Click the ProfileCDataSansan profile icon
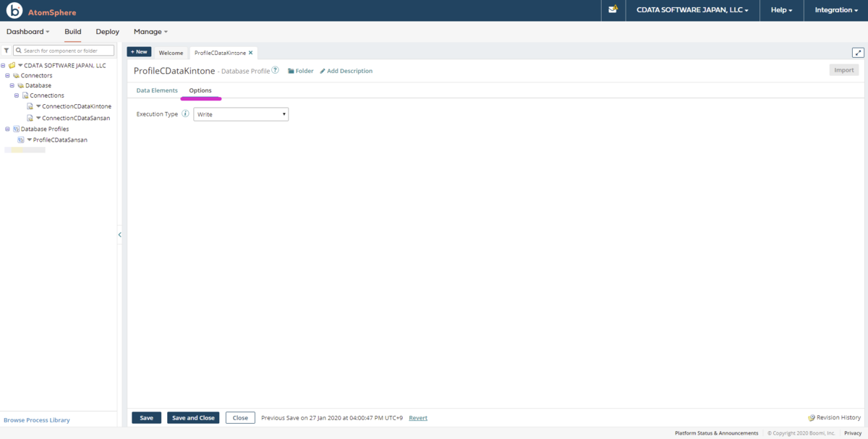 pos(21,140)
